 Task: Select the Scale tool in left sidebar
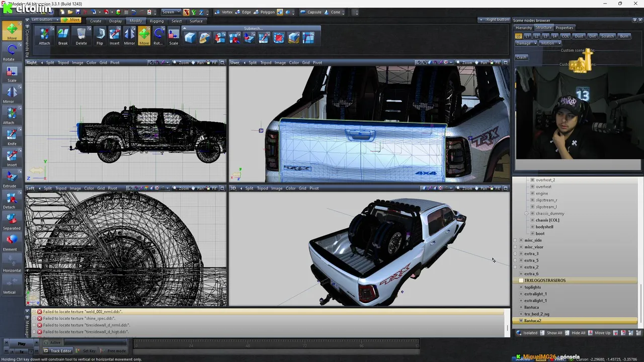point(12,73)
